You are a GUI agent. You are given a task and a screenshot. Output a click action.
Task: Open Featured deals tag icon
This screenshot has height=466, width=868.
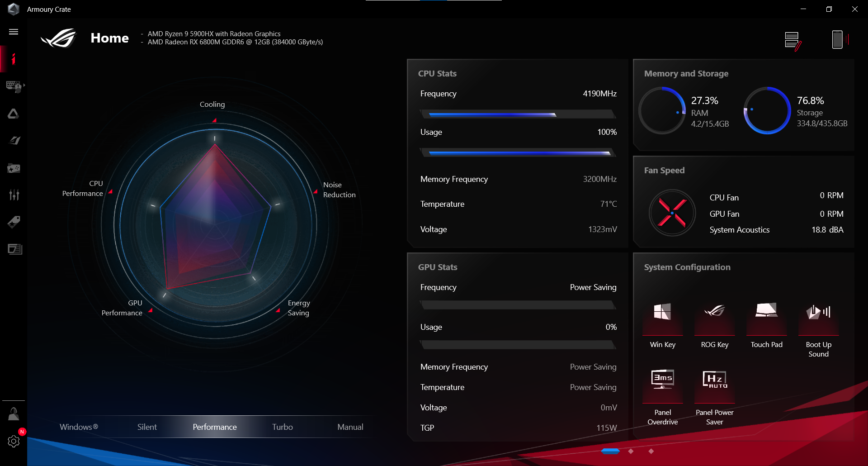tap(14, 222)
